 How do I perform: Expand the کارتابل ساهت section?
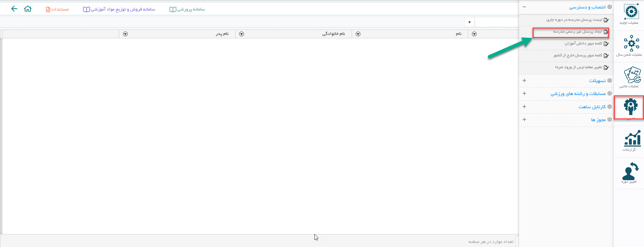524,107
